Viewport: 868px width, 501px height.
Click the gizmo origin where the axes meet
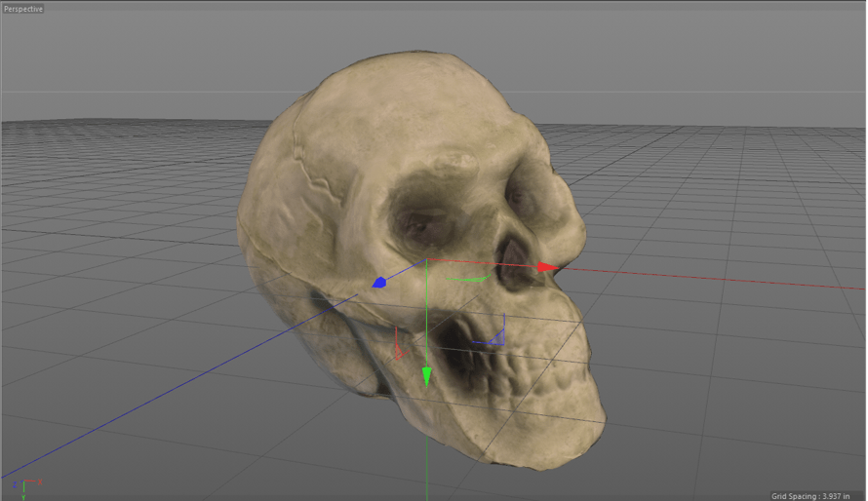427,261
